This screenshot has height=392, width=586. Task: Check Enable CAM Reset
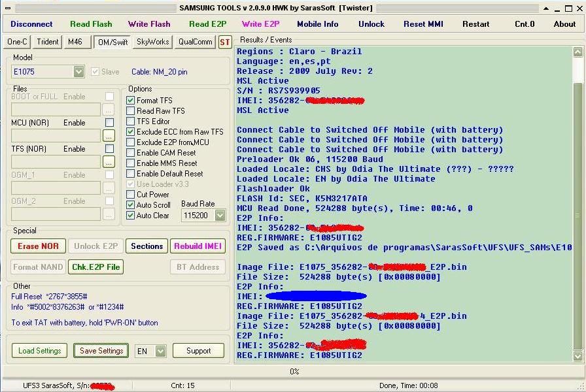click(130, 153)
